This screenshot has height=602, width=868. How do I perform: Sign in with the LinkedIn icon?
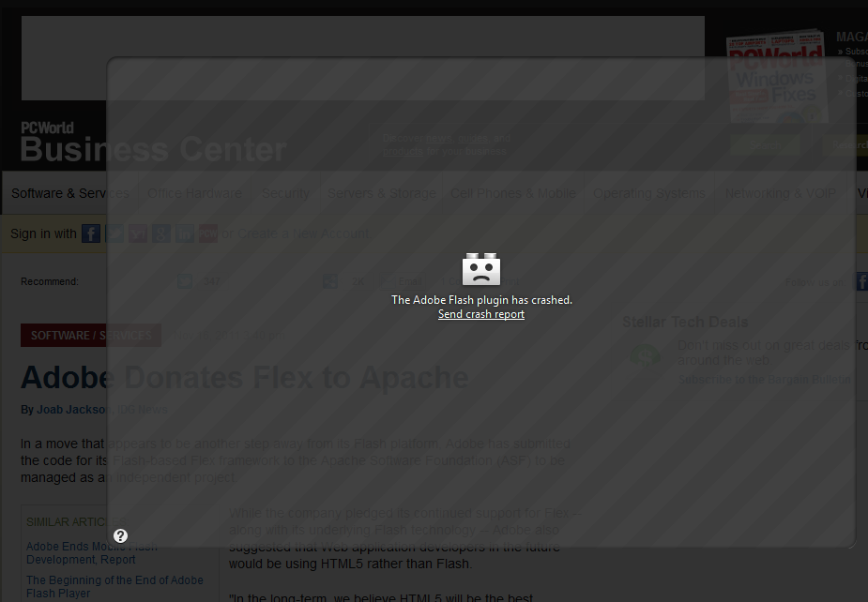pyautogui.click(x=184, y=233)
